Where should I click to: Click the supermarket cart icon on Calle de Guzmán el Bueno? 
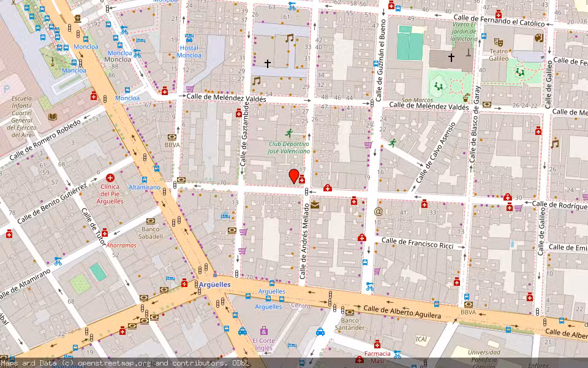[x=368, y=144]
